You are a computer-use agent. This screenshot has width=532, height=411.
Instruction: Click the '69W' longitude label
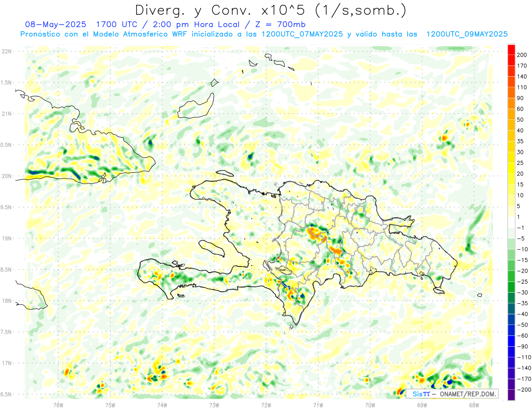pos(422,405)
